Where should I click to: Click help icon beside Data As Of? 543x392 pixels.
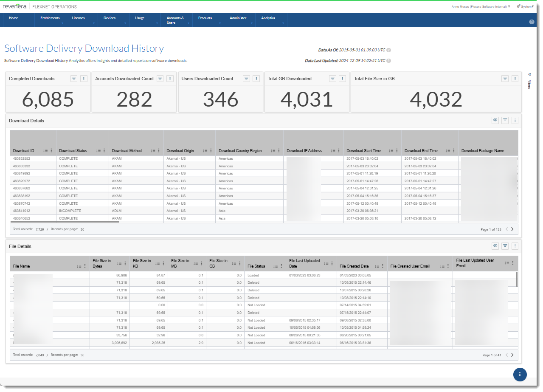pyautogui.click(x=388, y=50)
